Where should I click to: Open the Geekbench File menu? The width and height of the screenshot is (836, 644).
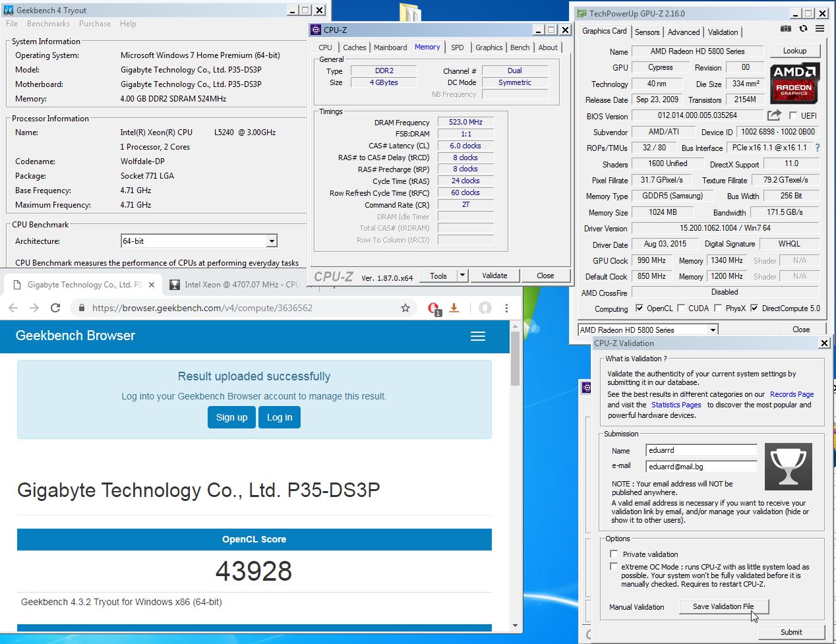12,23
